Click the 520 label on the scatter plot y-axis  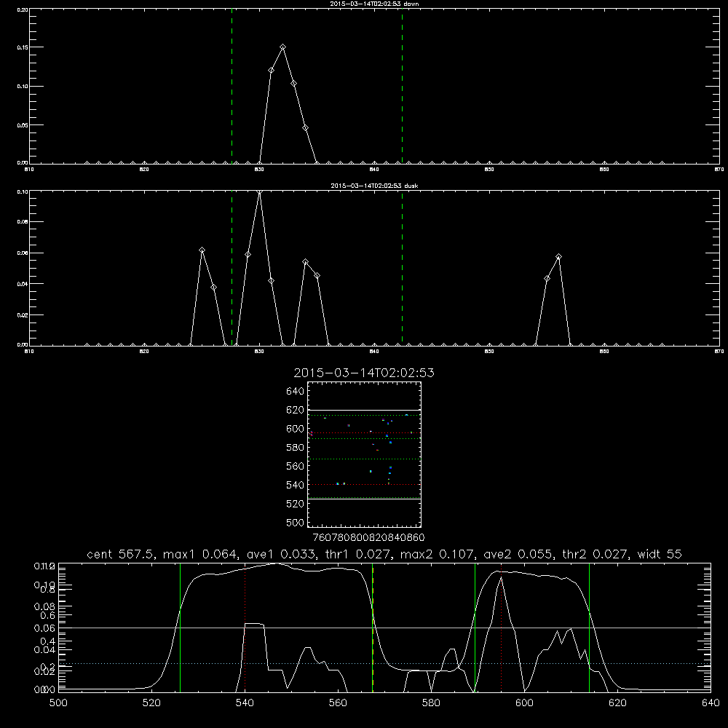coord(296,504)
